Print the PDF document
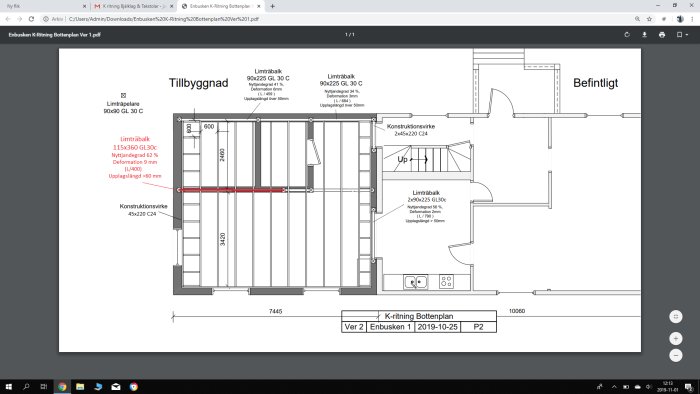This screenshot has width=700, height=394. 662,35
